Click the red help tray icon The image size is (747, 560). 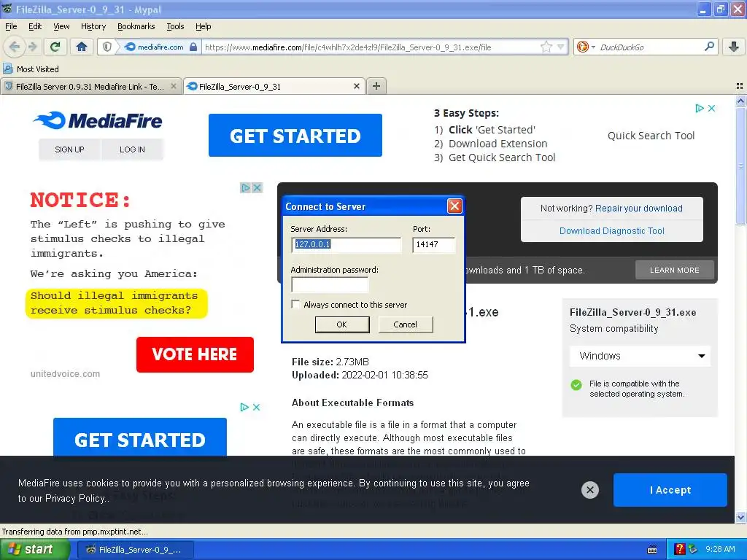coord(680,549)
